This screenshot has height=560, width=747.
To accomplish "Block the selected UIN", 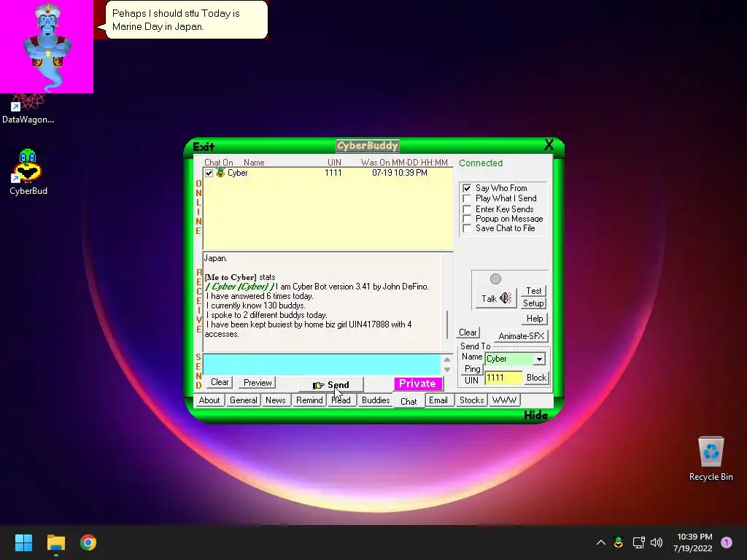I will click(x=536, y=378).
